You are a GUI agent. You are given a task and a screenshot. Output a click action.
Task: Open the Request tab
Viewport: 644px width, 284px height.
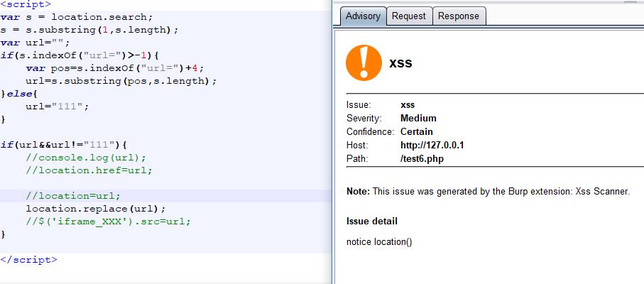(409, 16)
